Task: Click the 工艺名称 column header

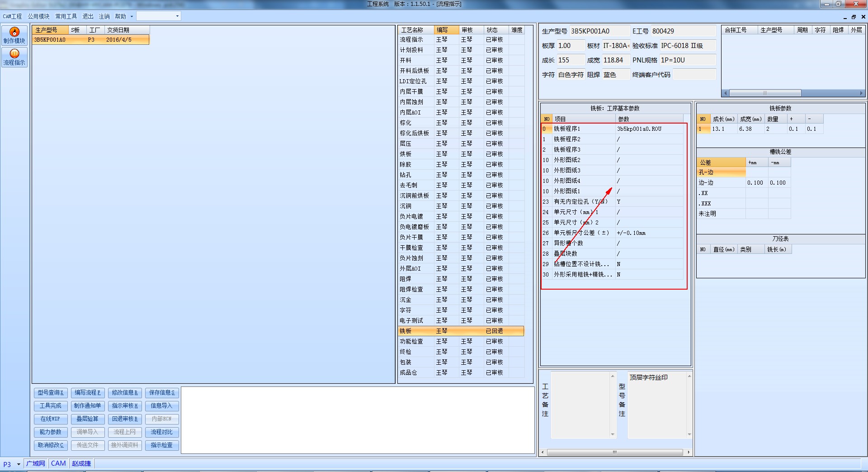Action: click(415, 30)
